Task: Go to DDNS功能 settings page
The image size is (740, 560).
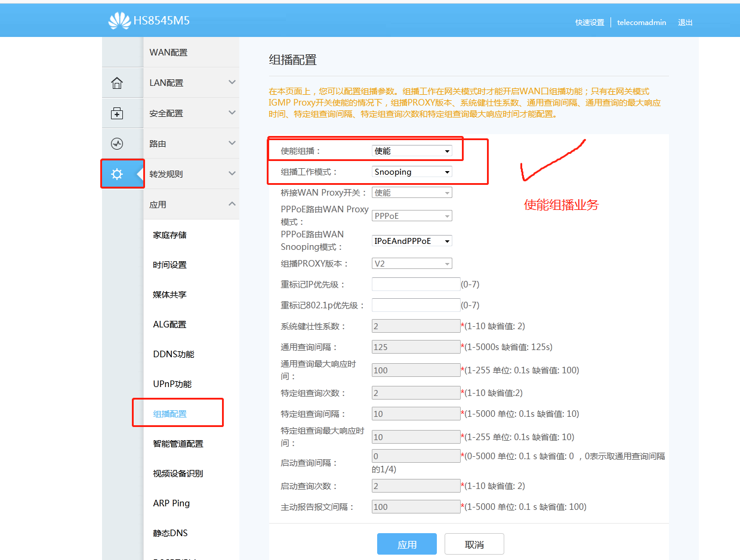Action: pyautogui.click(x=174, y=354)
